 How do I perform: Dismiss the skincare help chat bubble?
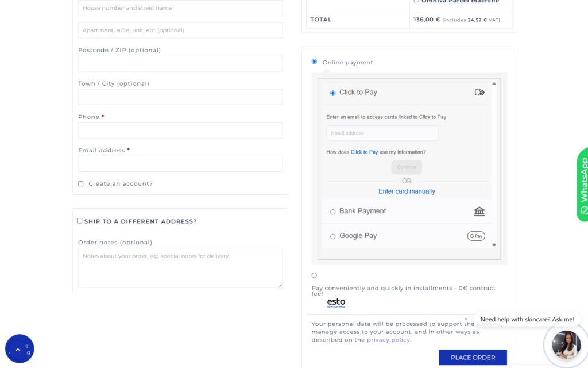[x=466, y=319]
